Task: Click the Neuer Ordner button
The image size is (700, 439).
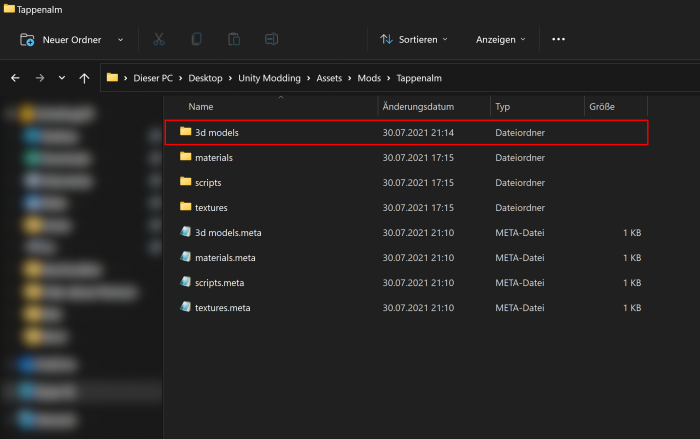Action: pyautogui.click(x=71, y=39)
